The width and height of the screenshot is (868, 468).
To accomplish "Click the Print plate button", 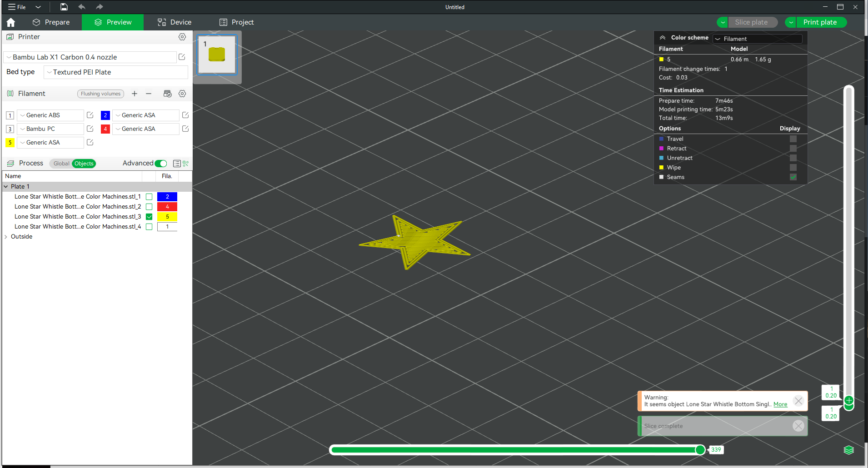I will point(820,22).
